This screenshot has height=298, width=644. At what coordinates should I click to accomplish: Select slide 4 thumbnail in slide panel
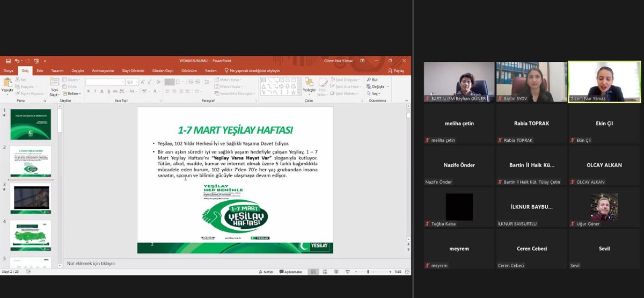pos(31,235)
